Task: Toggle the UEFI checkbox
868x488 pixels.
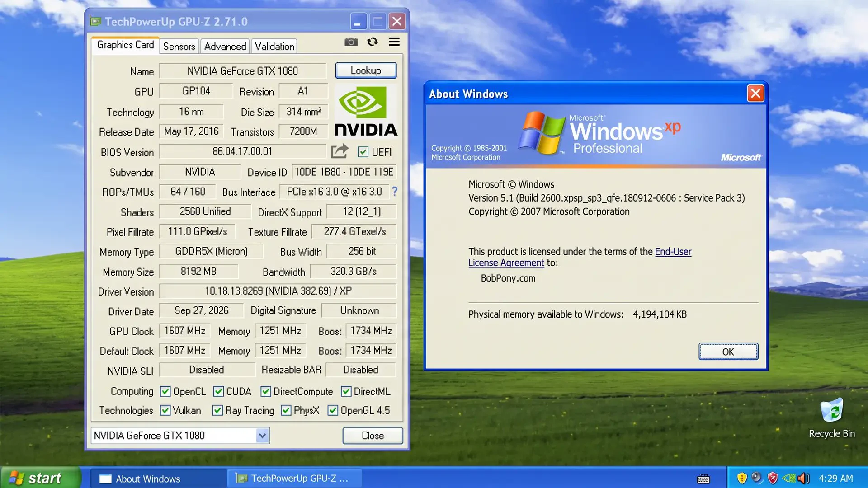Action: point(363,152)
